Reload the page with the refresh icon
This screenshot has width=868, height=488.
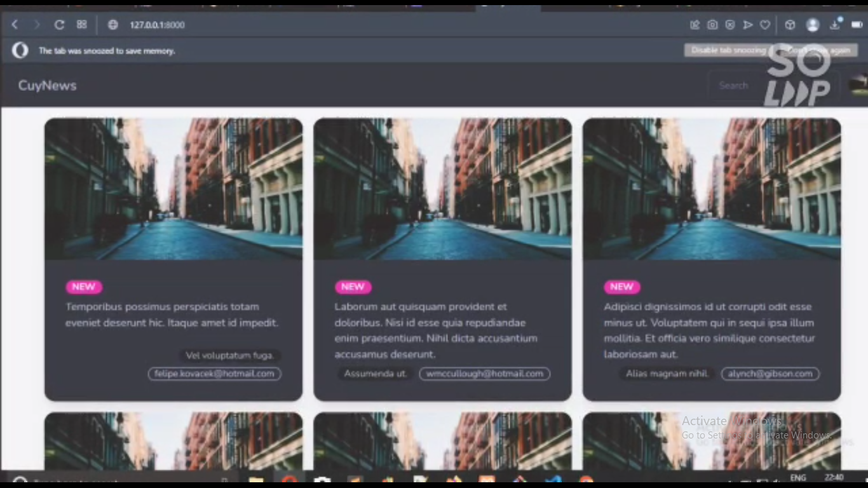pyautogui.click(x=59, y=25)
